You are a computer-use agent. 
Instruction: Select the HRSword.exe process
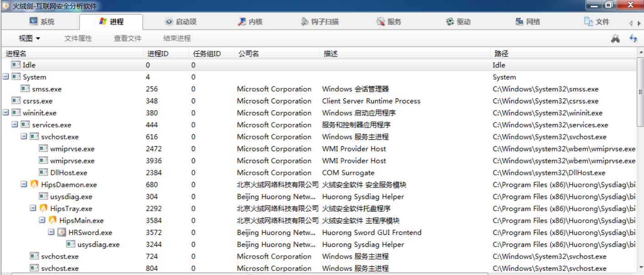pos(319,232)
